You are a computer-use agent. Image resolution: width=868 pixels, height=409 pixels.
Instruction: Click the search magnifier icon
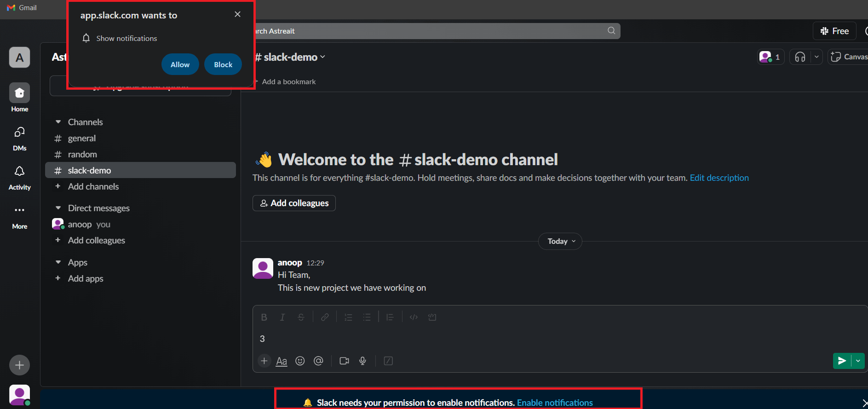611,30
